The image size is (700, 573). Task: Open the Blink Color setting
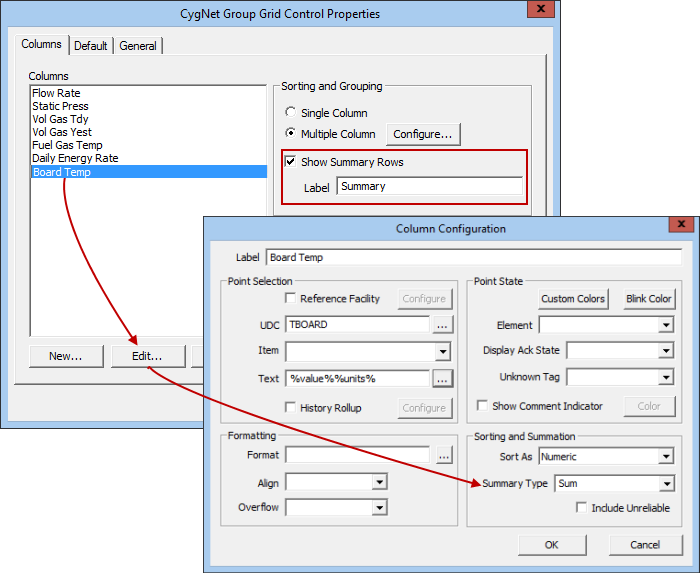[x=649, y=299]
